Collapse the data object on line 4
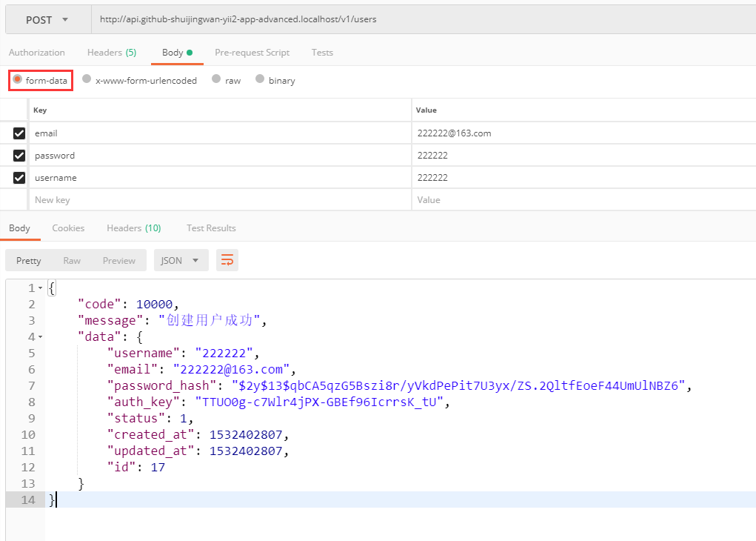This screenshot has height=541, width=756. pyautogui.click(x=40, y=337)
